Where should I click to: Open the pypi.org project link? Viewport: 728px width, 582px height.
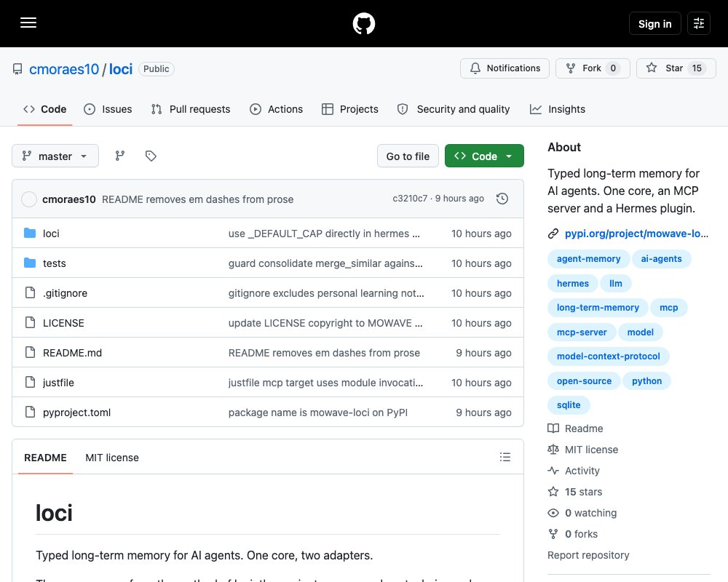pos(636,234)
